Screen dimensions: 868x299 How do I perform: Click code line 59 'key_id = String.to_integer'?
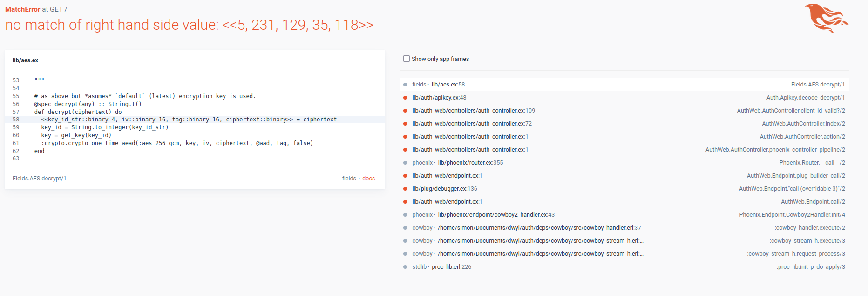(x=105, y=127)
